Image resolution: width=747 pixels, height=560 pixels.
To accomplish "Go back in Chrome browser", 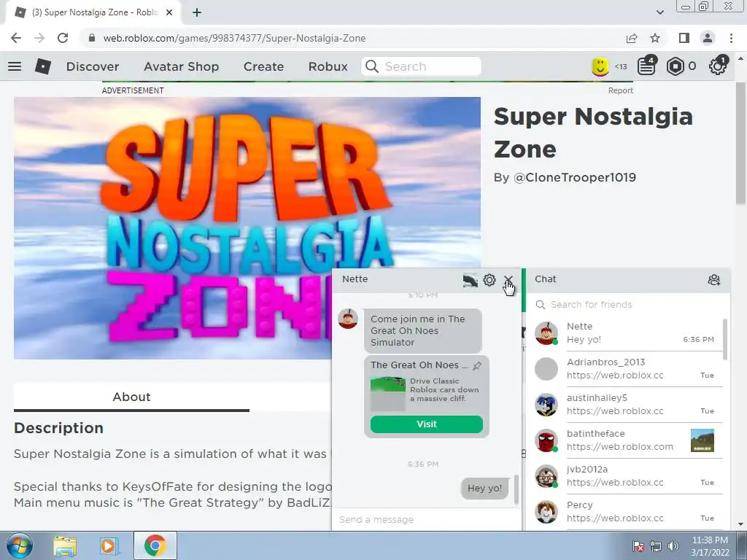I will point(16,38).
